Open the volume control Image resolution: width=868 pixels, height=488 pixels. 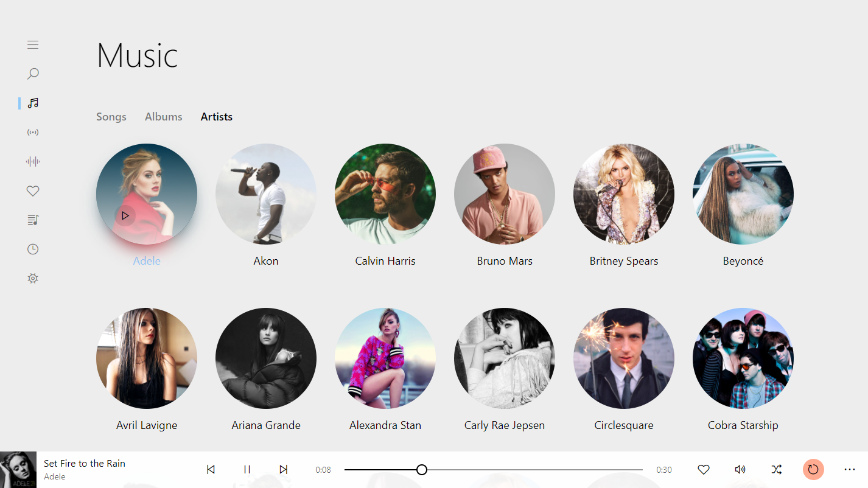[x=740, y=469]
